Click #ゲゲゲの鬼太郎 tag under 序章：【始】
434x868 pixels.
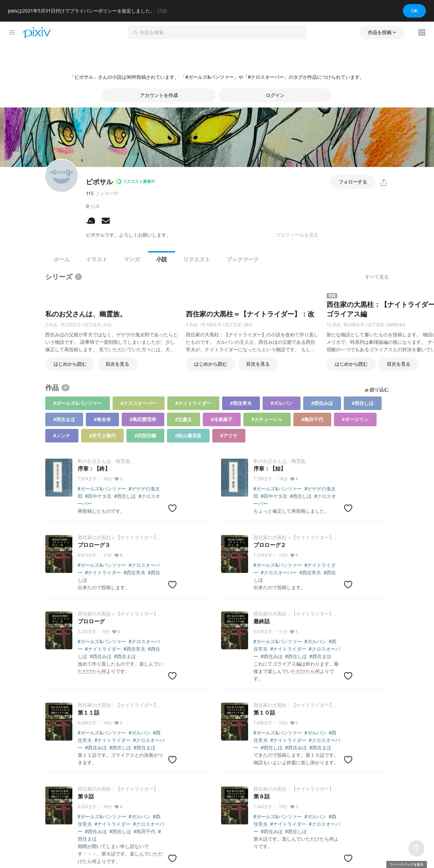coord(294,492)
